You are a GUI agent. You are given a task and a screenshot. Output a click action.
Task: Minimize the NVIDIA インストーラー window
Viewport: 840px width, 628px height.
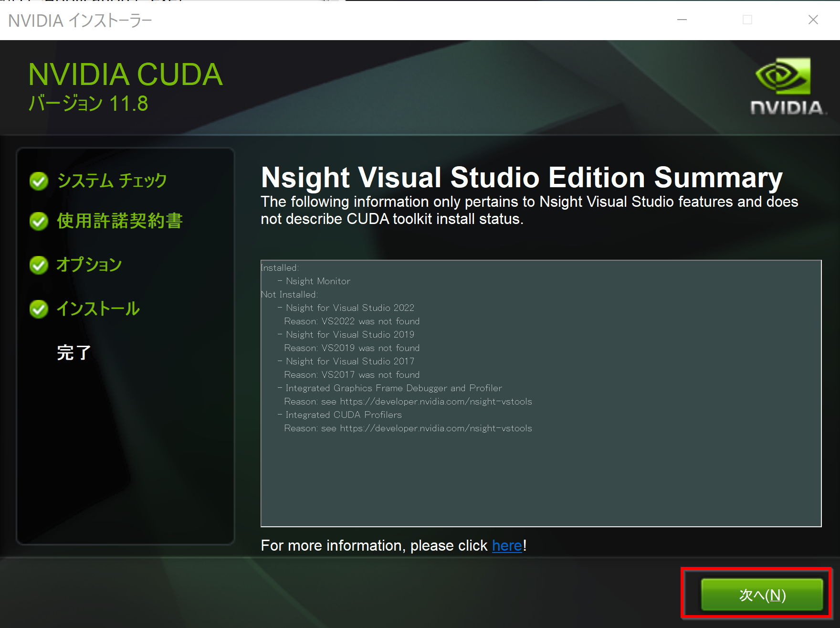[x=682, y=20]
